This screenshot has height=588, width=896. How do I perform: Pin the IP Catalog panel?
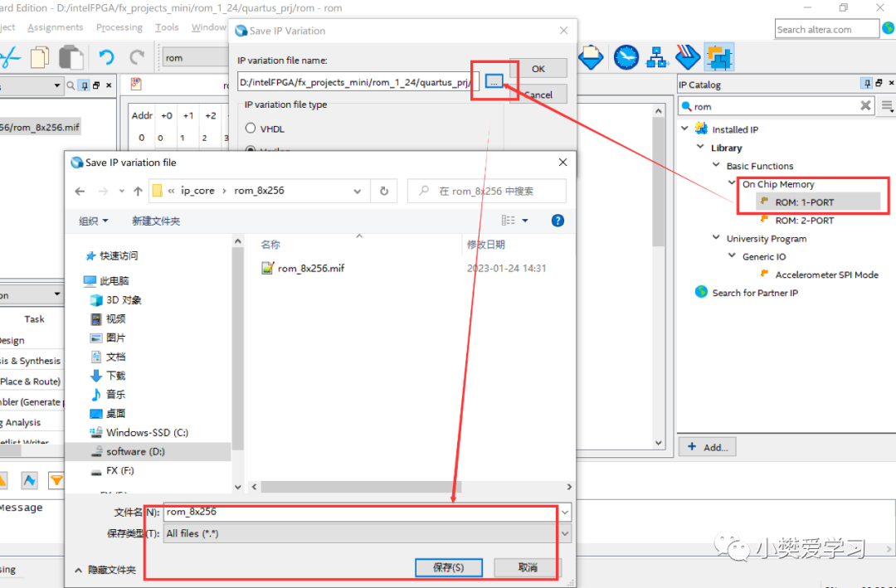(x=867, y=84)
